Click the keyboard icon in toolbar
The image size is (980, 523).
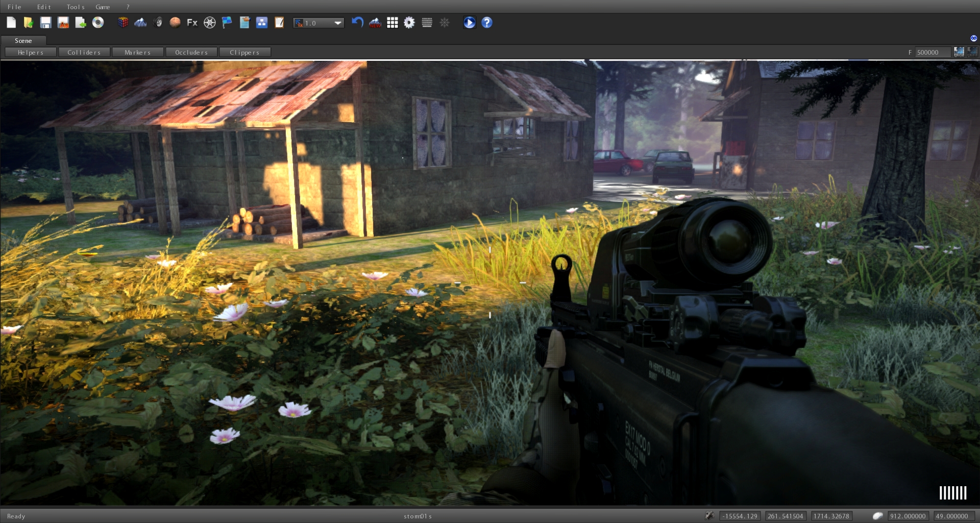point(427,22)
